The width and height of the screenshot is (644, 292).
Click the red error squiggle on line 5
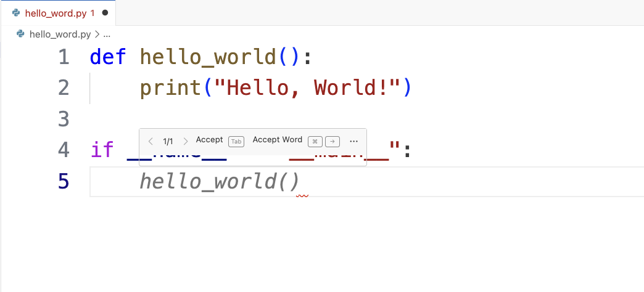(x=302, y=196)
